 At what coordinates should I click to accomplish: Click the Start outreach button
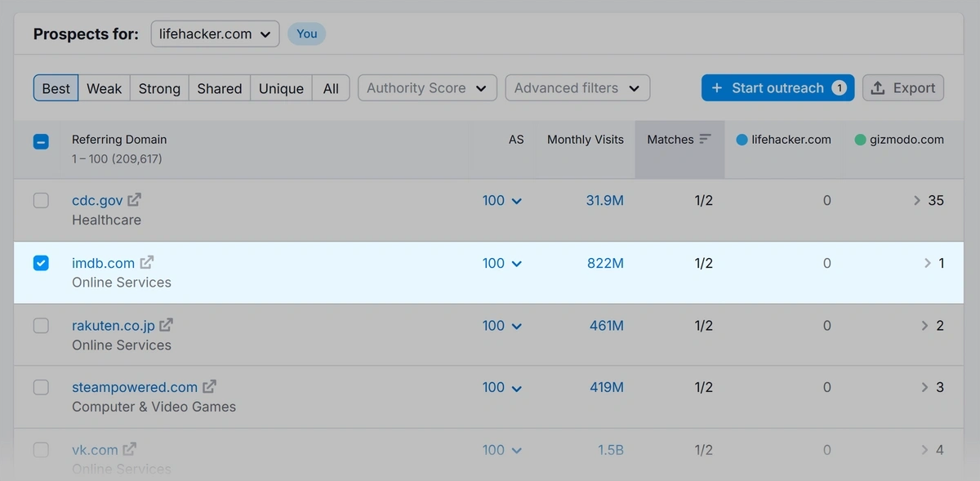click(777, 88)
